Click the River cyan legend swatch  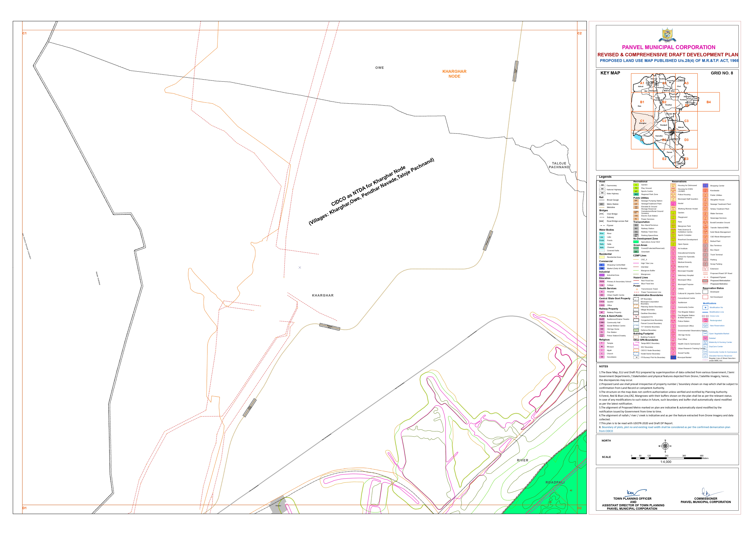(602, 234)
